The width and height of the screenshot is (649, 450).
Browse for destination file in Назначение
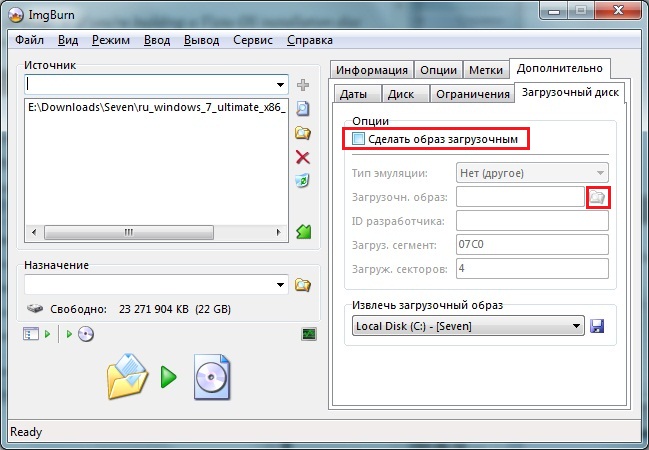pyautogui.click(x=303, y=285)
